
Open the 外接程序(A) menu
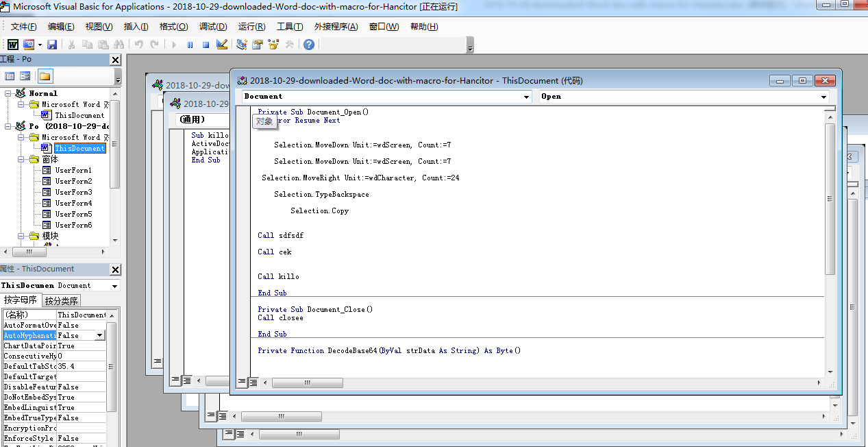(x=336, y=27)
